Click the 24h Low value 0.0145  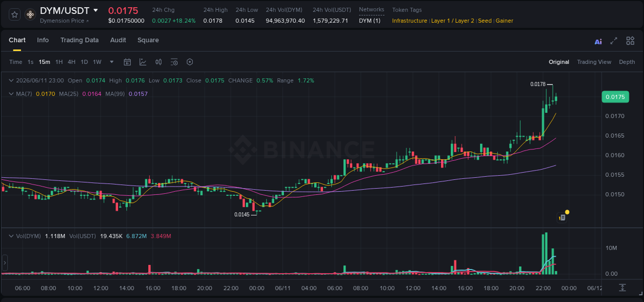[x=245, y=21]
